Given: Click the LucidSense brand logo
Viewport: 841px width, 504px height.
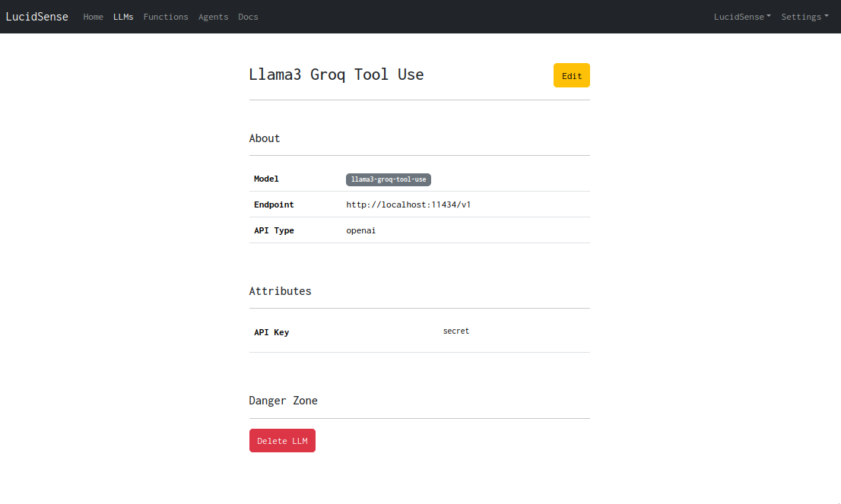Looking at the screenshot, I should [x=36, y=17].
